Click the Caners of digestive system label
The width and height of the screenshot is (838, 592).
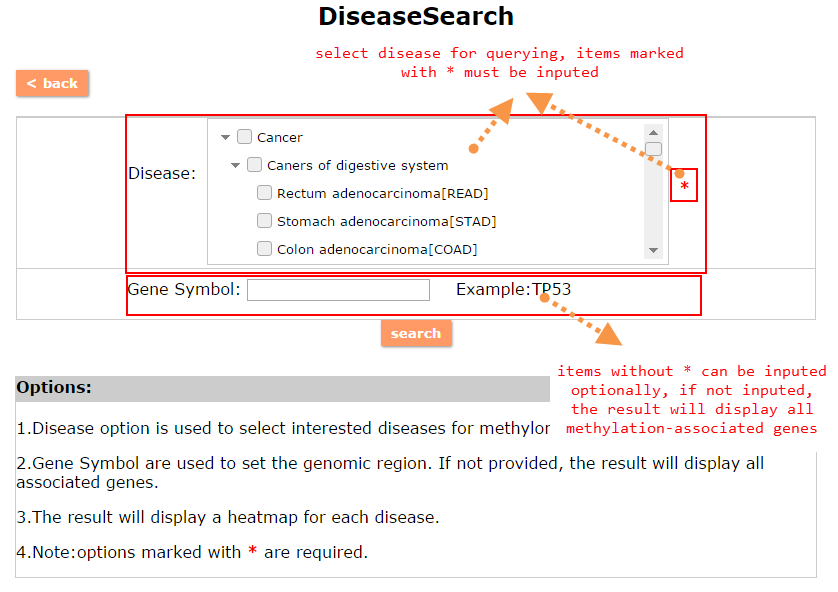(x=358, y=165)
